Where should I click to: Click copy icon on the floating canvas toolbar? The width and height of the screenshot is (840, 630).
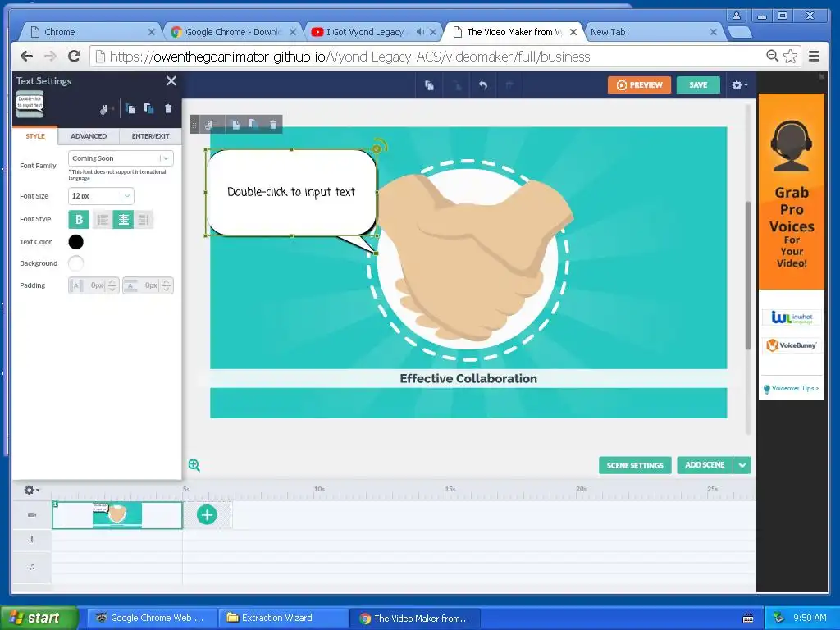(235, 125)
